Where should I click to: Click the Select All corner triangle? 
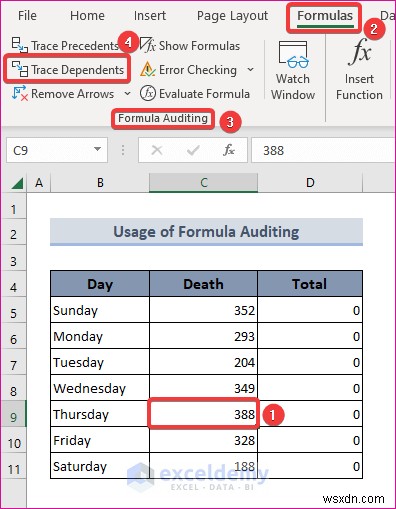click(x=17, y=183)
